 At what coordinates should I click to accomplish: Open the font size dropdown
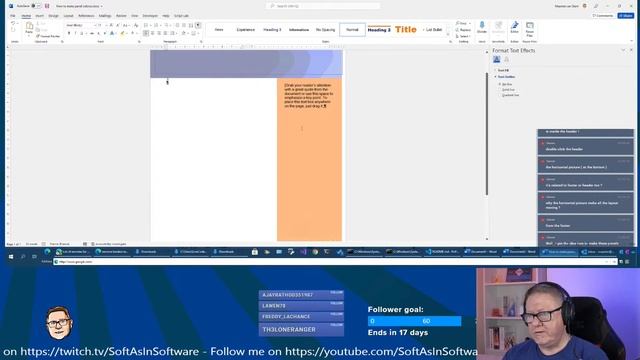tap(106, 25)
